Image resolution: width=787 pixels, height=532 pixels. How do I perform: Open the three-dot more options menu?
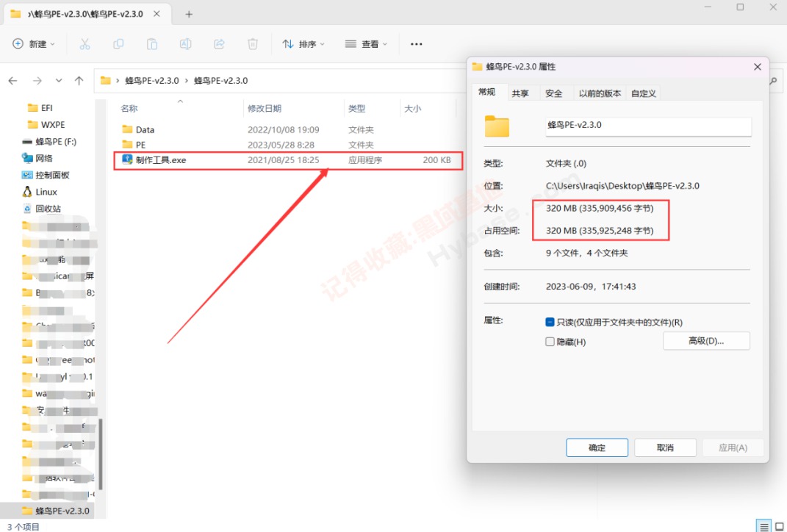point(416,44)
